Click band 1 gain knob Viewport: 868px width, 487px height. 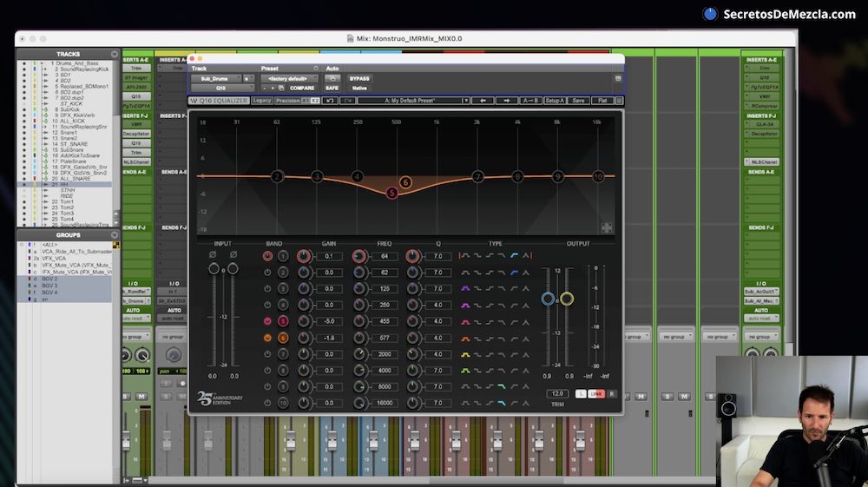click(x=303, y=256)
